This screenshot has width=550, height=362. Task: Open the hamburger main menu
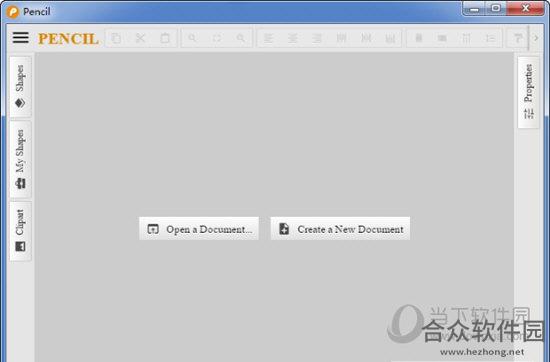(21, 38)
